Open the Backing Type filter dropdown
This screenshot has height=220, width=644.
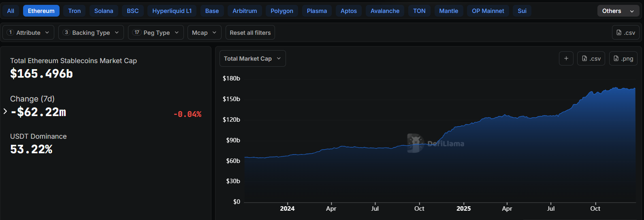pos(91,33)
